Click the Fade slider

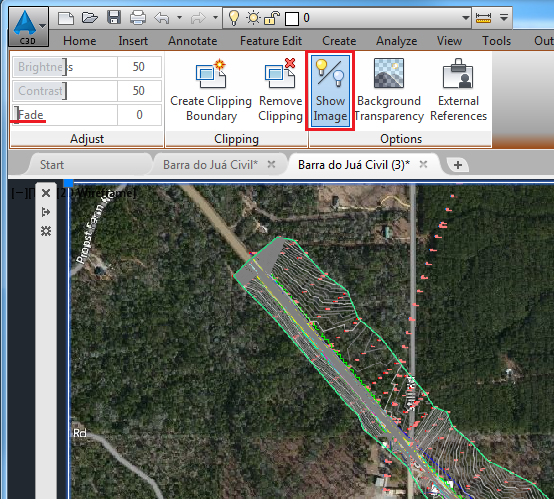(x=65, y=115)
